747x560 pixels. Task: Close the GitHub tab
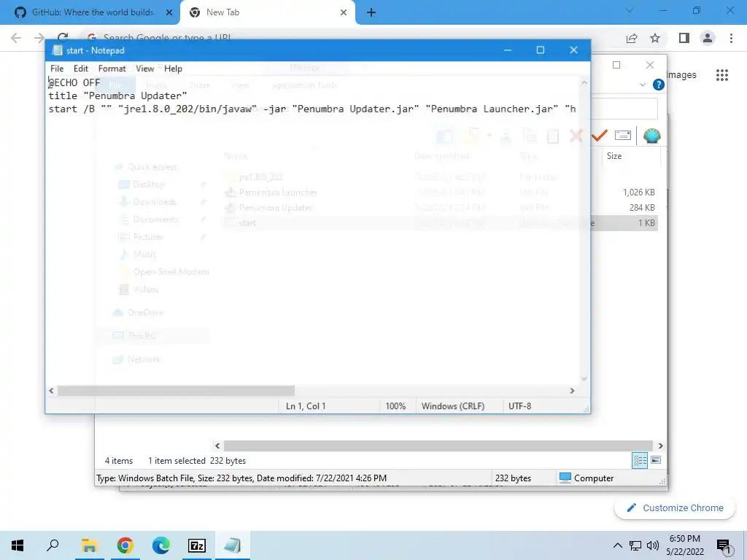169,12
